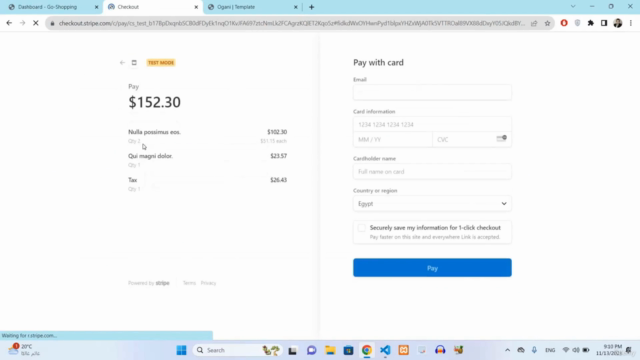Click the microphone tray icon
This screenshot has height=360, width=640.
pos(534,350)
